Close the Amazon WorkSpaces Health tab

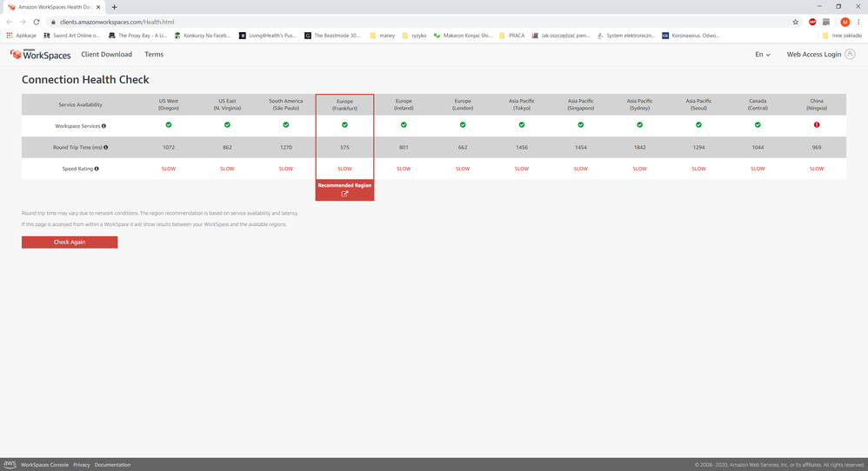coord(98,7)
